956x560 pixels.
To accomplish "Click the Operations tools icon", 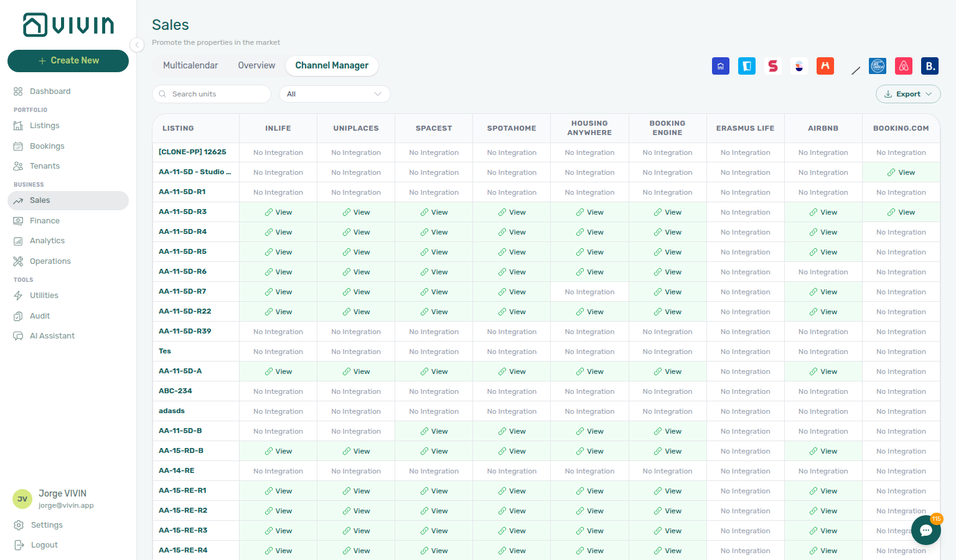I will [18, 261].
